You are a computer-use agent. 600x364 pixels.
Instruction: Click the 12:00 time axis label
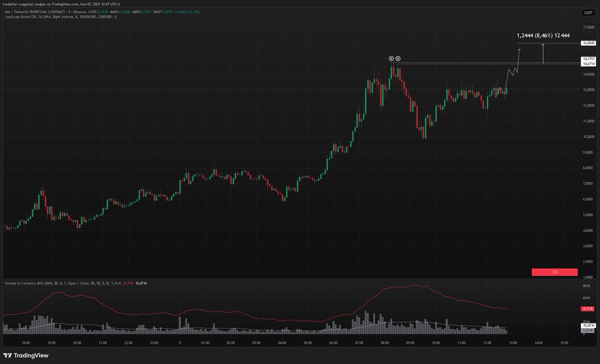pos(487,343)
